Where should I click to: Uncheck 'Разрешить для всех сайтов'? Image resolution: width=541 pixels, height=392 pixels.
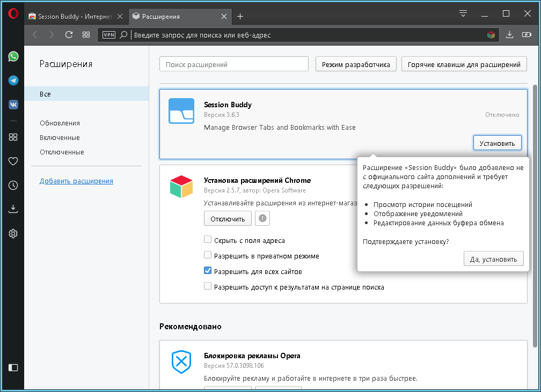point(208,271)
